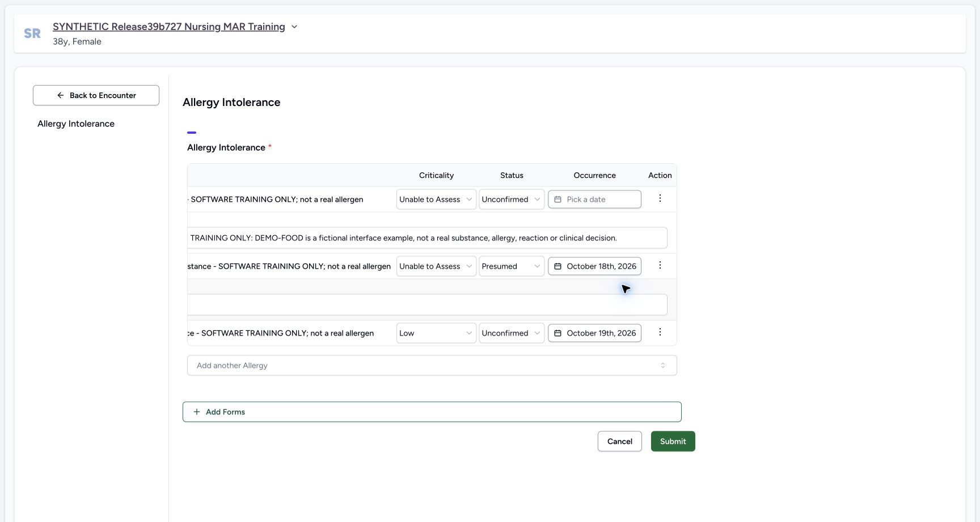This screenshot has height=522, width=980.
Task: Go back with the Back to Encounter button
Action: (96, 95)
